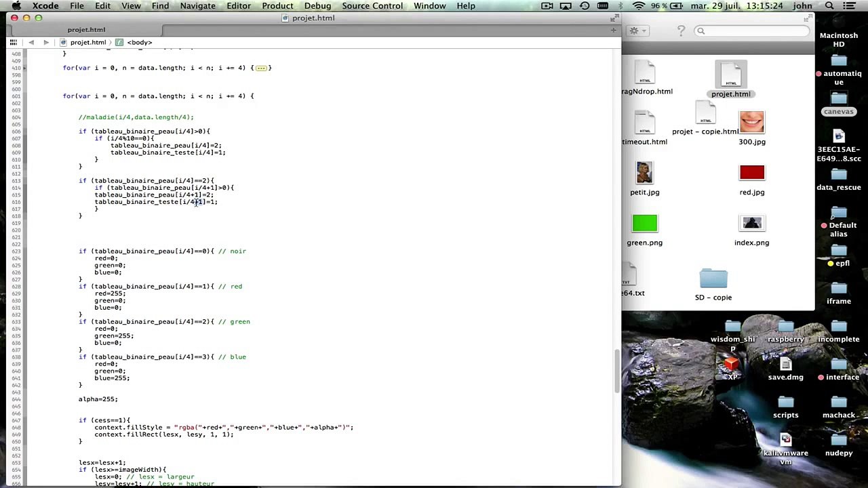Open the Wi-Fi status menu
Viewport: 868px width, 488px height.
pyautogui.click(x=639, y=6)
